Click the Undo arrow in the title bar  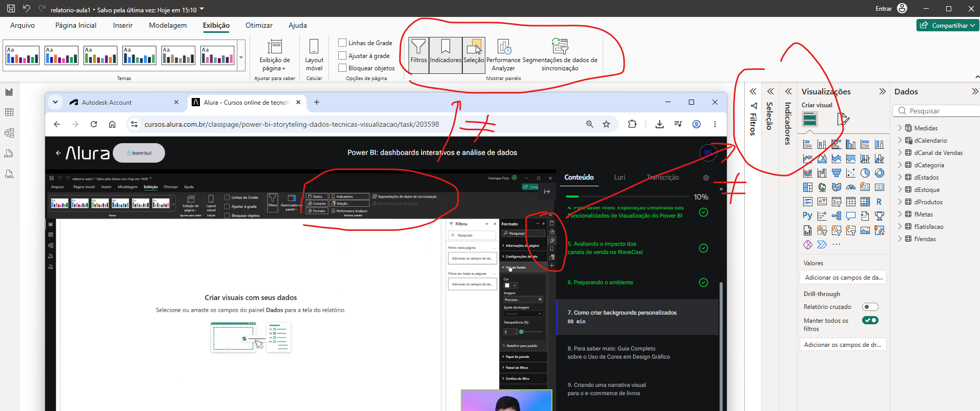[26, 9]
